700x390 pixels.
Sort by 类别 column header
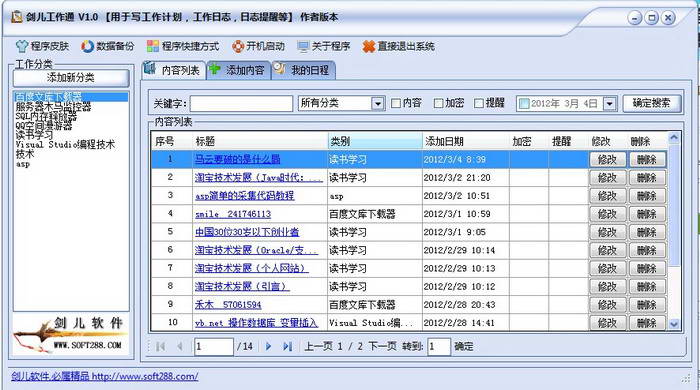click(375, 141)
